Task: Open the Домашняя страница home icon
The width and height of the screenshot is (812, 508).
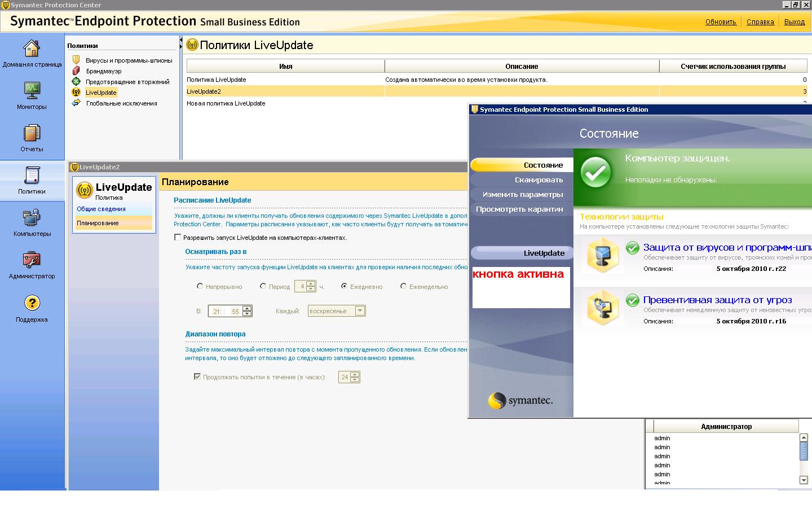Action: (x=32, y=49)
